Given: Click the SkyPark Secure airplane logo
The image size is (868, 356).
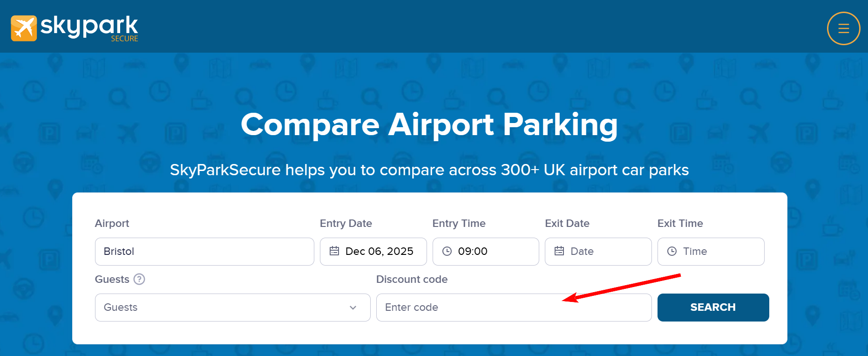Looking at the screenshot, I should (x=24, y=28).
